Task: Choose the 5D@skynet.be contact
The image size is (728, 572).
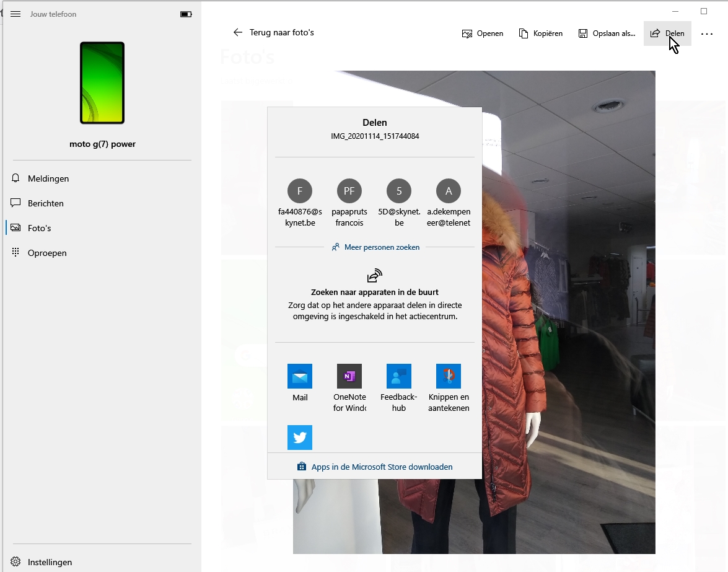Action: [x=399, y=191]
